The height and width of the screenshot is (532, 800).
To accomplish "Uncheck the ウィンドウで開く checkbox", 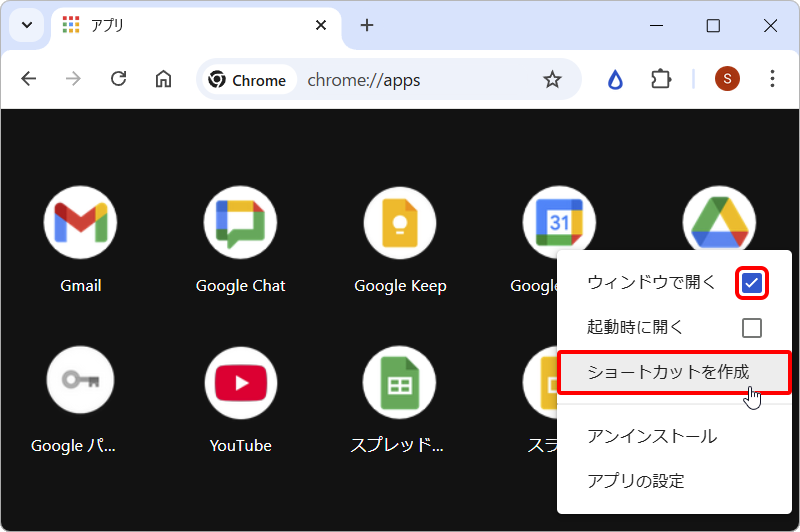I will click(x=752, y=283).
